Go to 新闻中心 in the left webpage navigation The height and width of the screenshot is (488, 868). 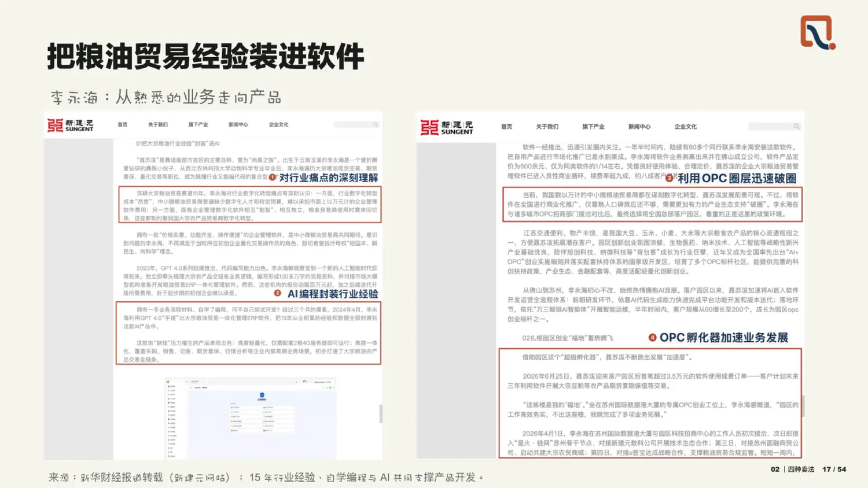tap(238, 124)
